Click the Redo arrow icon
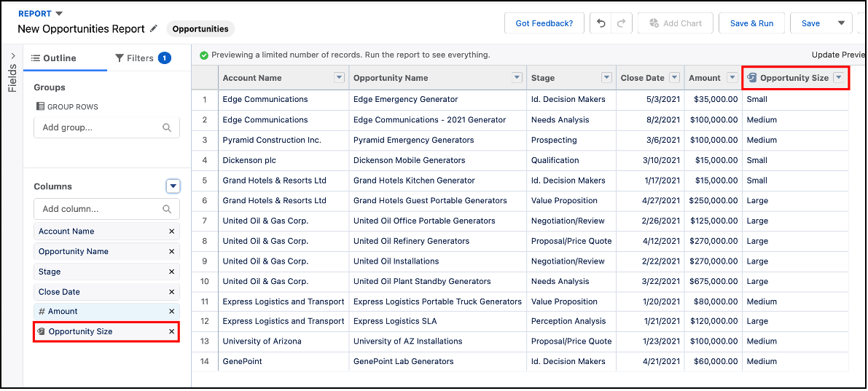This screenshot has height=391, width=868. click(x=621, y=23)
